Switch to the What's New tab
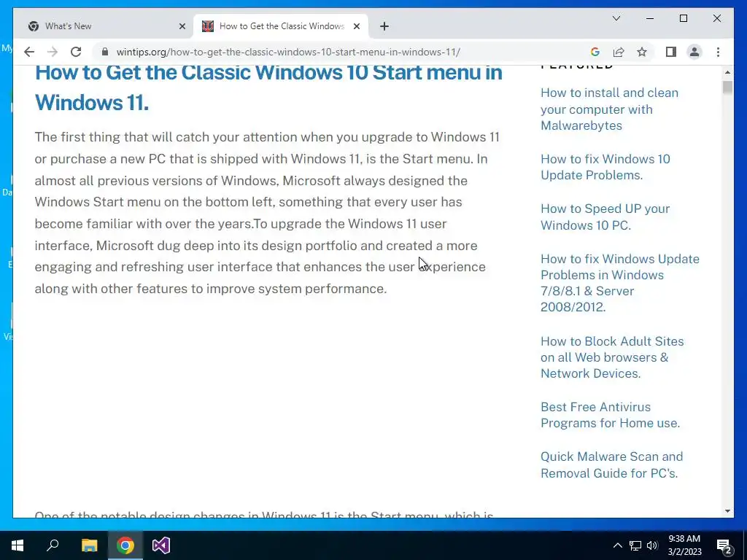 (107, 26)
